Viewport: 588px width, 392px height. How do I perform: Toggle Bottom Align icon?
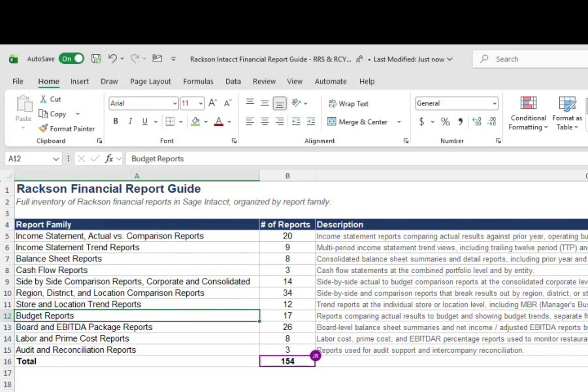(279, 103)
